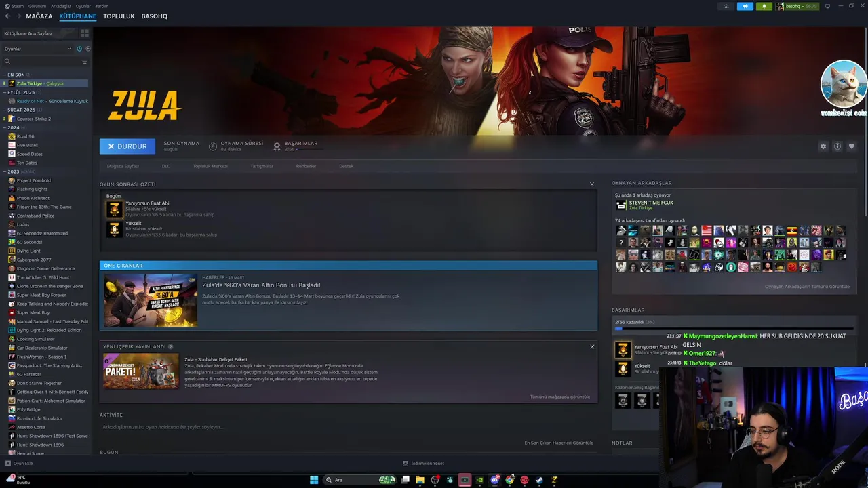The image size is (868, 488).
Task: Open DLC game link
Action: tap(166, 166)
